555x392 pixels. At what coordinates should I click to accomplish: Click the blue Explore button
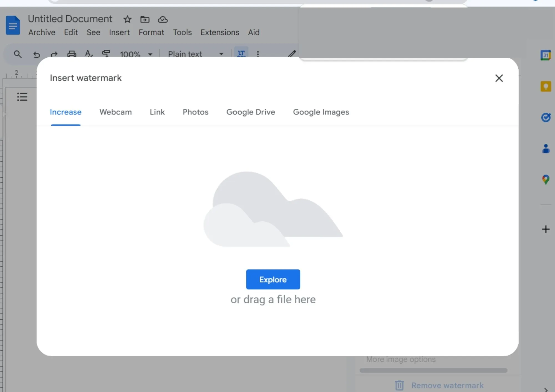[273, 279]
